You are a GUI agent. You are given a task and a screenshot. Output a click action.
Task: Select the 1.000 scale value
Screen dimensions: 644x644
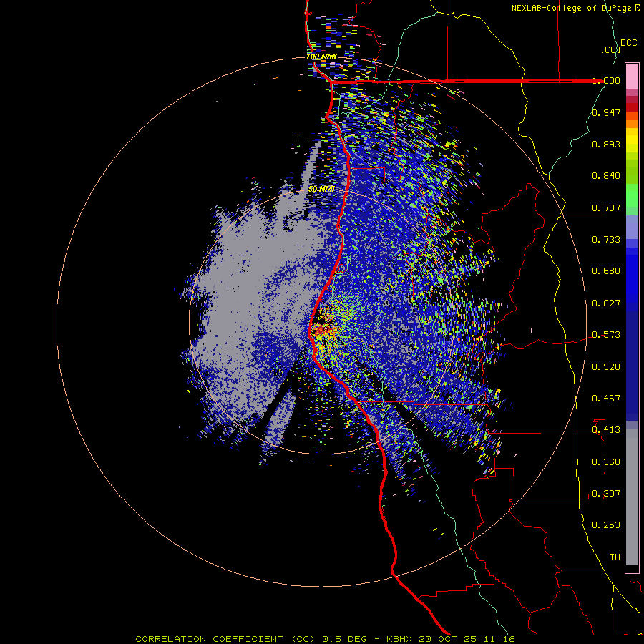pos(606,80)
